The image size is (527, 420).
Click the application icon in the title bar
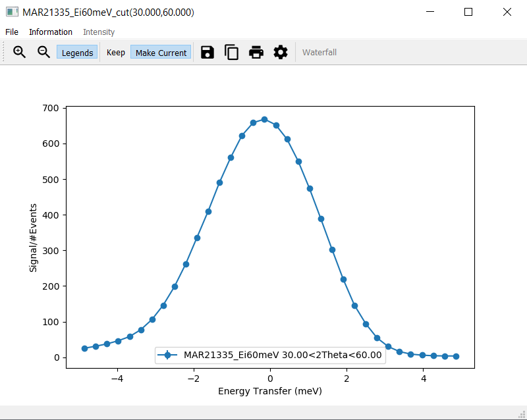point(12,12)
